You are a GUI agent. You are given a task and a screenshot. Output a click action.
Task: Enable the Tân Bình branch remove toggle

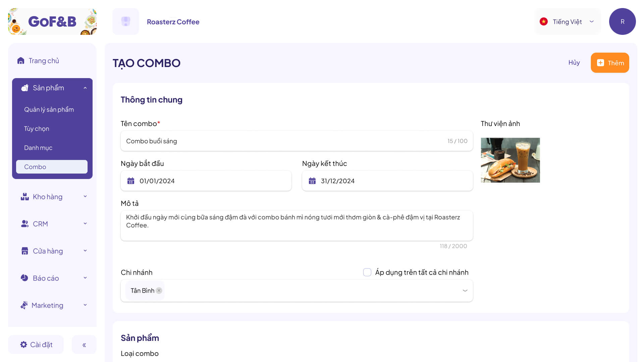click(159, 290)
